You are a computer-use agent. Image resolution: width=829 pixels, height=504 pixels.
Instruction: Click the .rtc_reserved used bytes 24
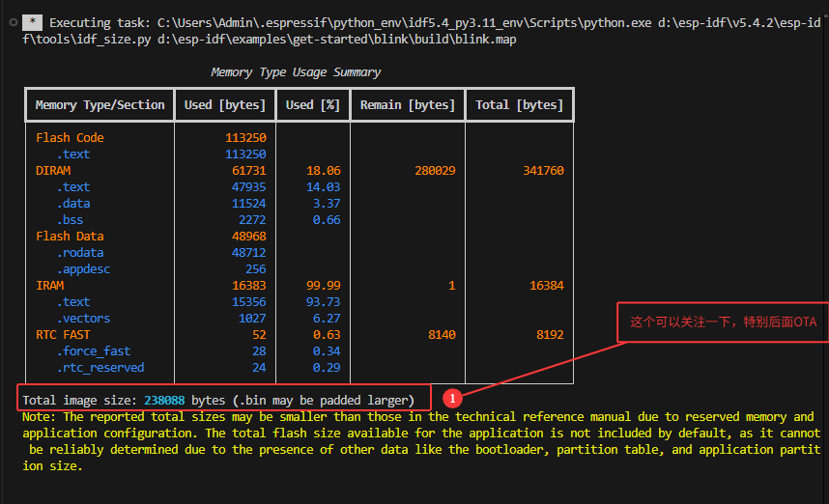pos(259,367)
